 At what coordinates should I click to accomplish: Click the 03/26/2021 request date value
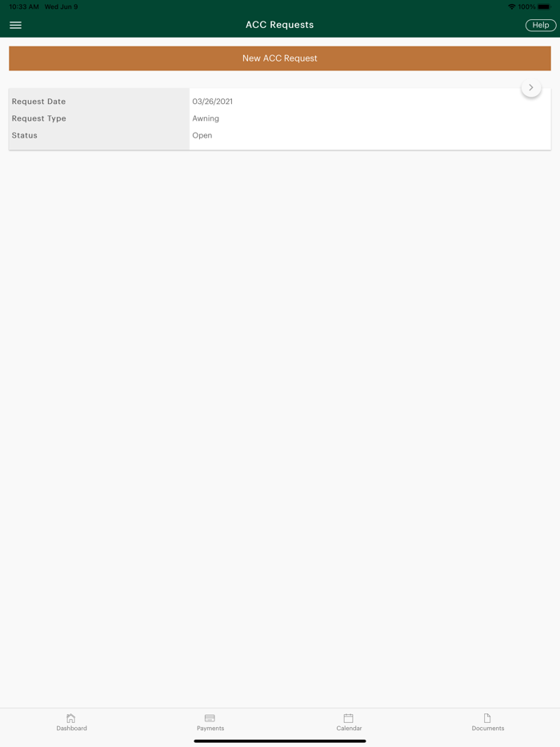(x=213, y=102)
